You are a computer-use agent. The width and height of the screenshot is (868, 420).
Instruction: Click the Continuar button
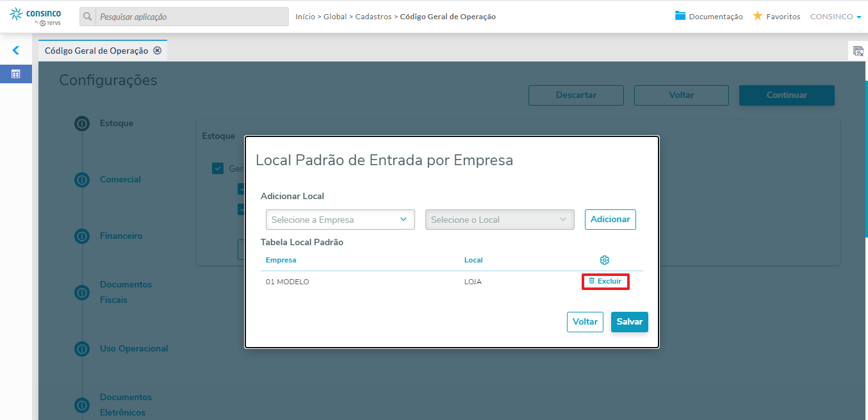tap(787, 95)
